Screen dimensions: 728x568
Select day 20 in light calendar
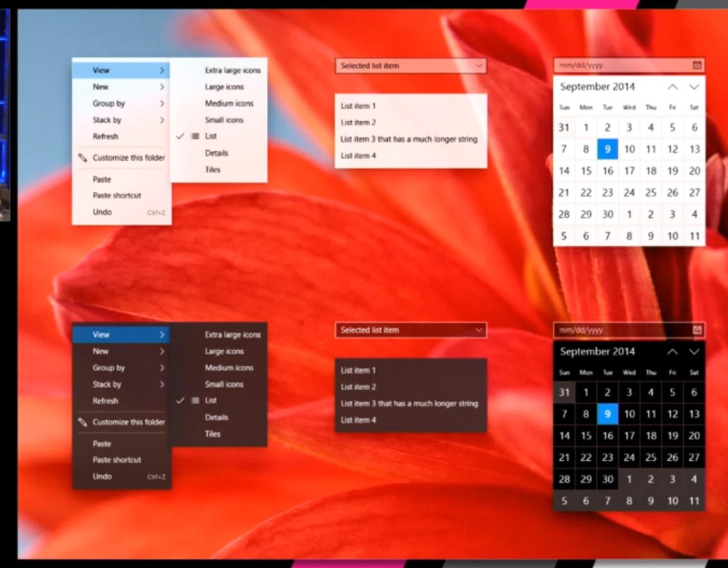(695, 171)
